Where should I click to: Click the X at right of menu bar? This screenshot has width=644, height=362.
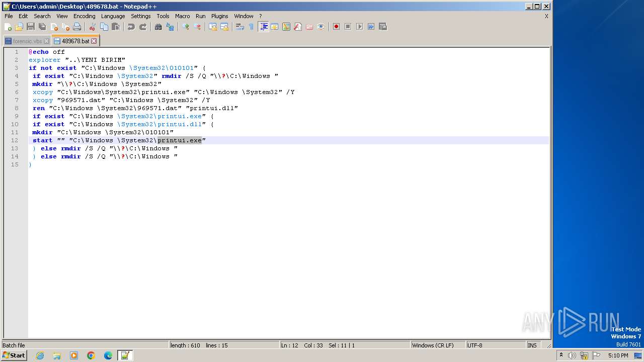[x=546, y=16]
